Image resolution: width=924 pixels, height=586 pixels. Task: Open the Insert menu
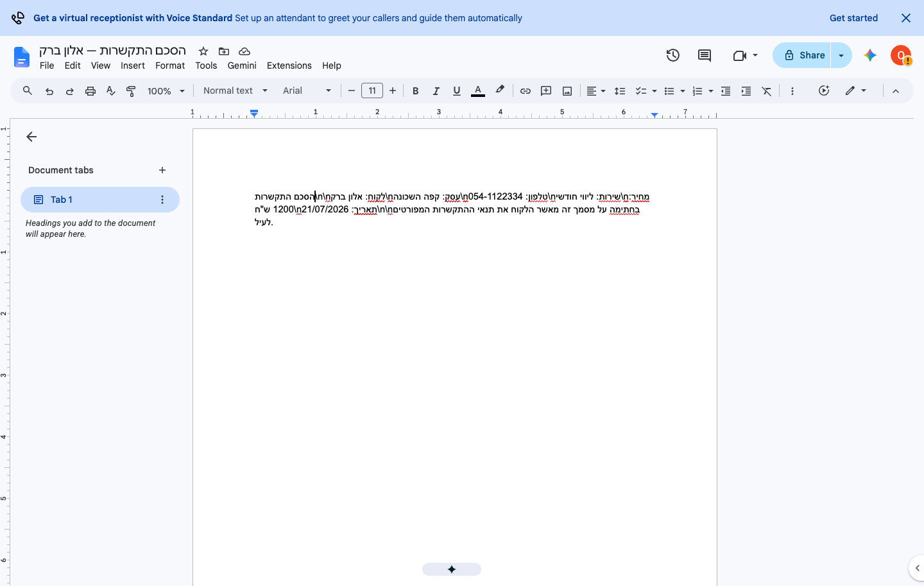point(133,65)
